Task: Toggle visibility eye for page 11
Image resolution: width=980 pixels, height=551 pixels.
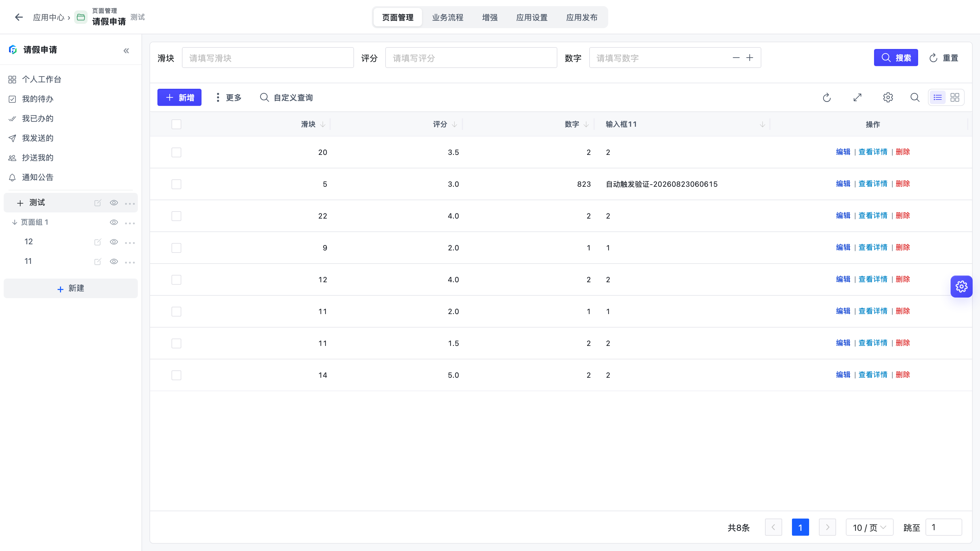Action: point(114,261)
